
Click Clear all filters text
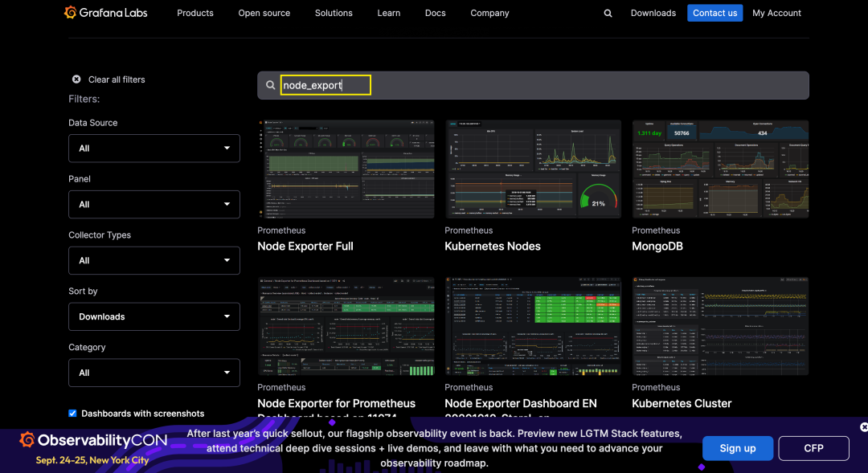point(117,80)
